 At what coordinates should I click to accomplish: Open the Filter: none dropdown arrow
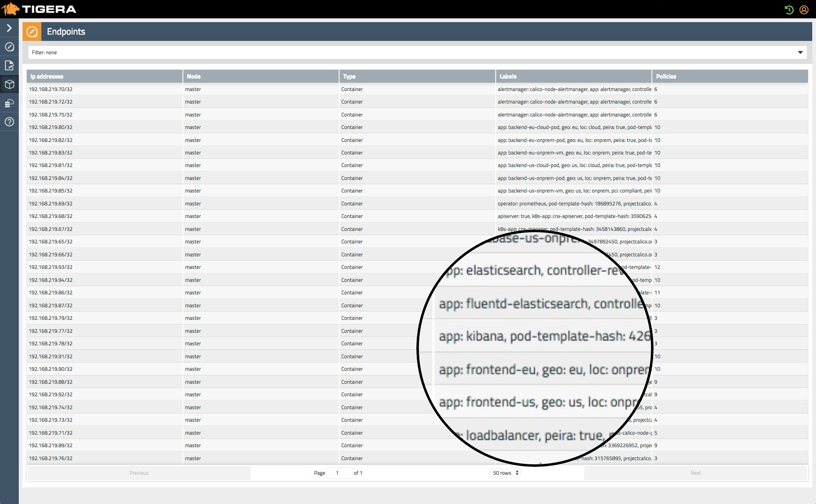click(x=800, y=53)
